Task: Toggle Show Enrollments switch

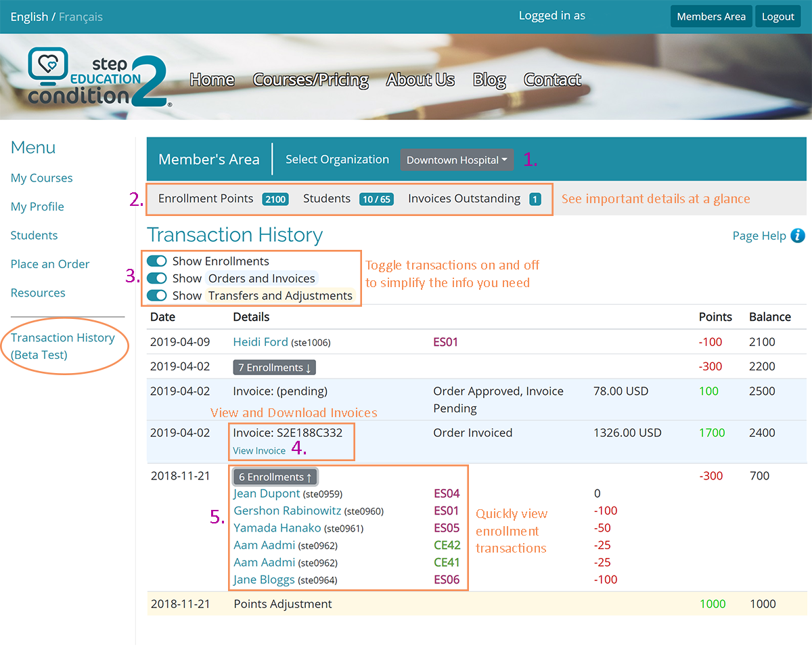Action: 157,261
